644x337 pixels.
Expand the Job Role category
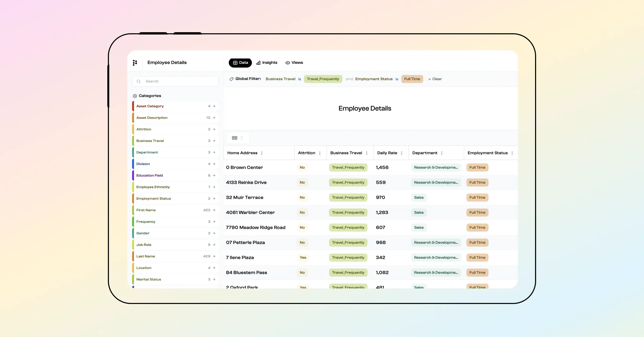(x=214, y=245)
